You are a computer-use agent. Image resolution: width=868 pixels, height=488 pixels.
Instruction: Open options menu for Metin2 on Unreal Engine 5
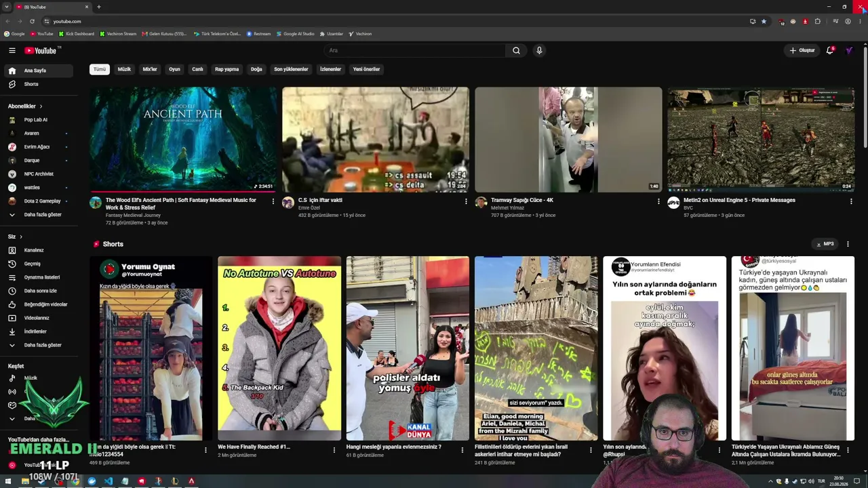851,201
